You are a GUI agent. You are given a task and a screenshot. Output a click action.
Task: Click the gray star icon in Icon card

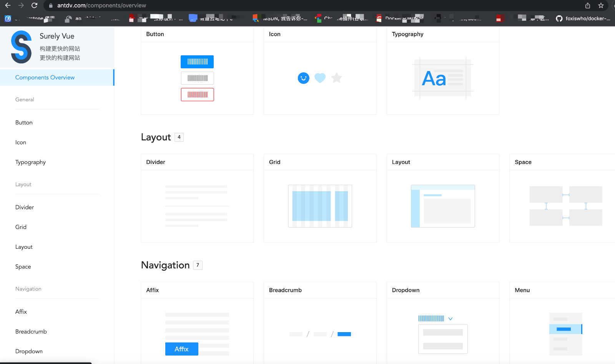point(337,78)
